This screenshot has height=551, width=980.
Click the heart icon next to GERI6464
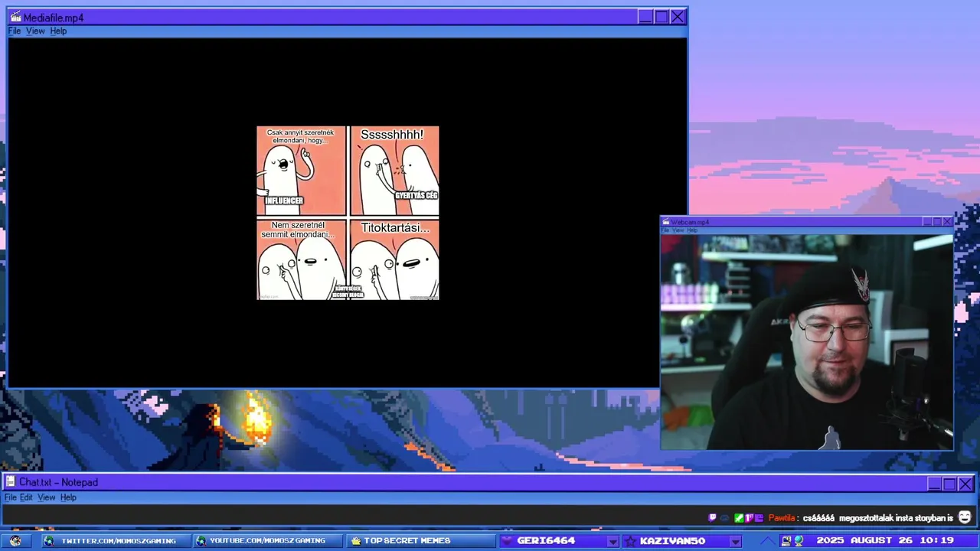pos(508,541)
